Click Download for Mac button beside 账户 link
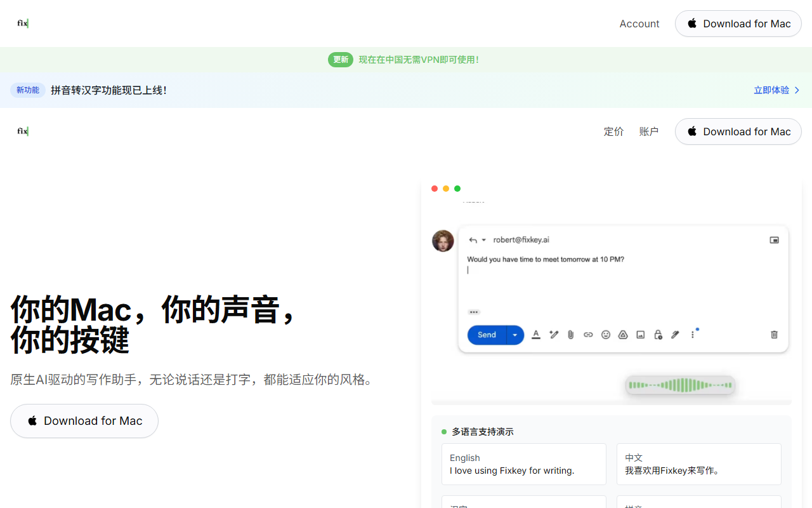This screenshot has height=508, width=812. coord(738,131)
